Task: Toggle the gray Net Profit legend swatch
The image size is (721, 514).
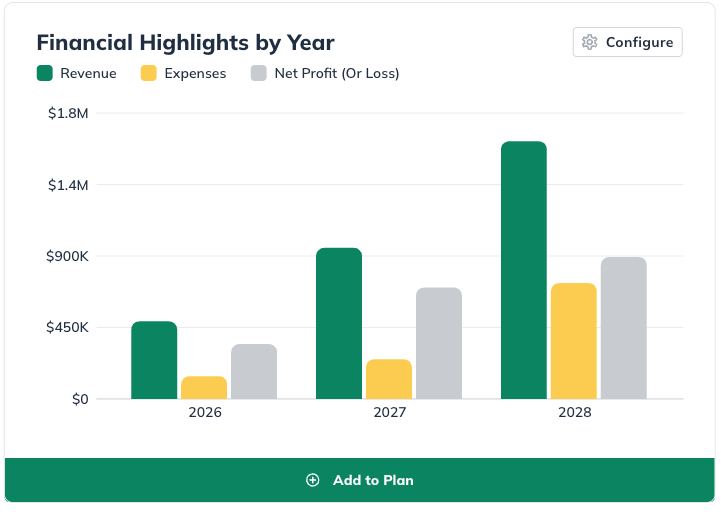Action: click(x=258, y=73)
